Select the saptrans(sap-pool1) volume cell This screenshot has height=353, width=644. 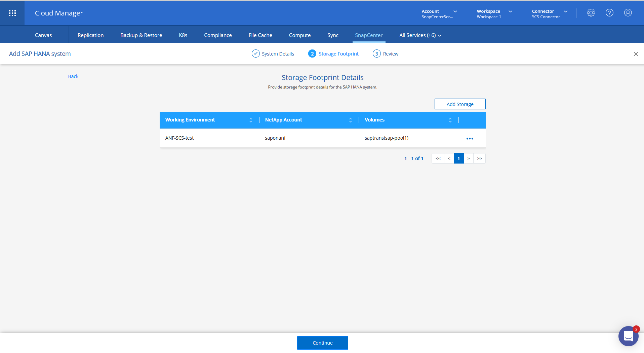pos(387,138)
